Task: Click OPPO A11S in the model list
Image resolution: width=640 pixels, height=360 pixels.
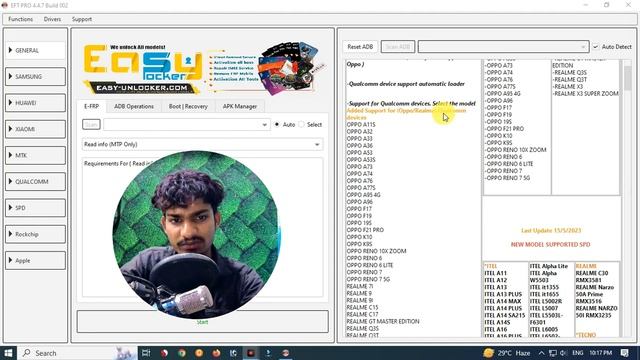Action: point(361,124)
